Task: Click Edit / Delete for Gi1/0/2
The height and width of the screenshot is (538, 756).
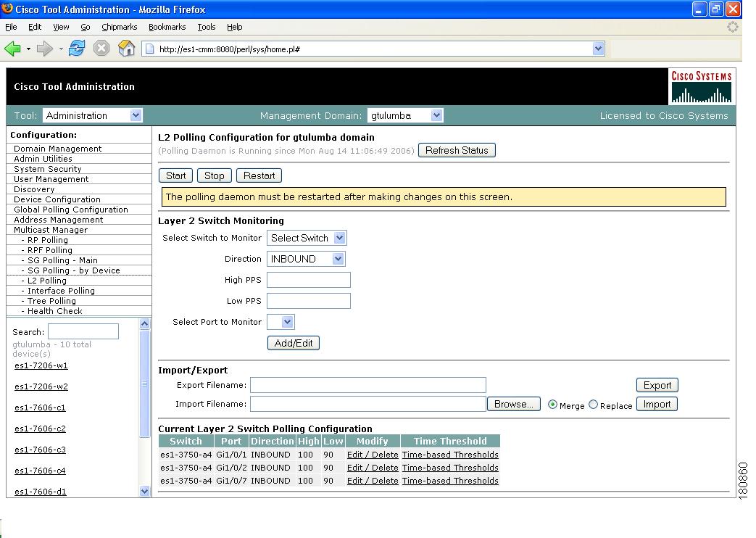Action: tap(373, 468)
